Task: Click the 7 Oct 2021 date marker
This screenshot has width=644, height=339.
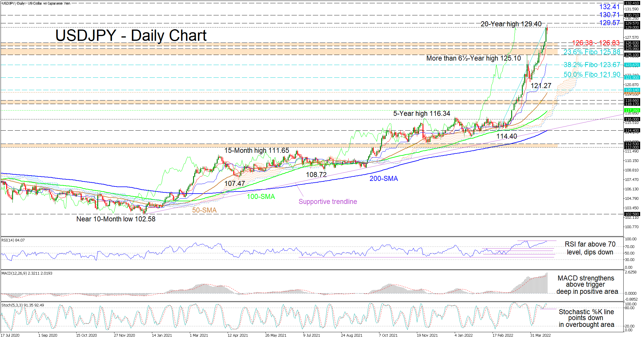Action: tap(388, 335)
